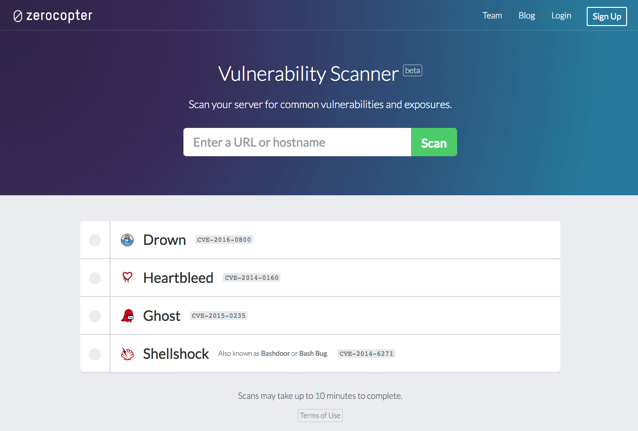Click the beta badge
The height and width of the screenshot is (431, 638).
[413, 70]
